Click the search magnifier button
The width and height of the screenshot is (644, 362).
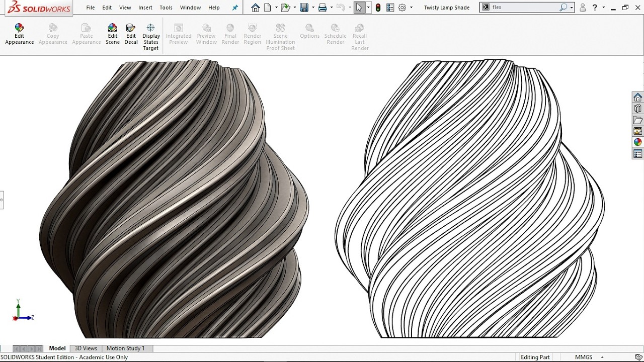pos(563,8)
